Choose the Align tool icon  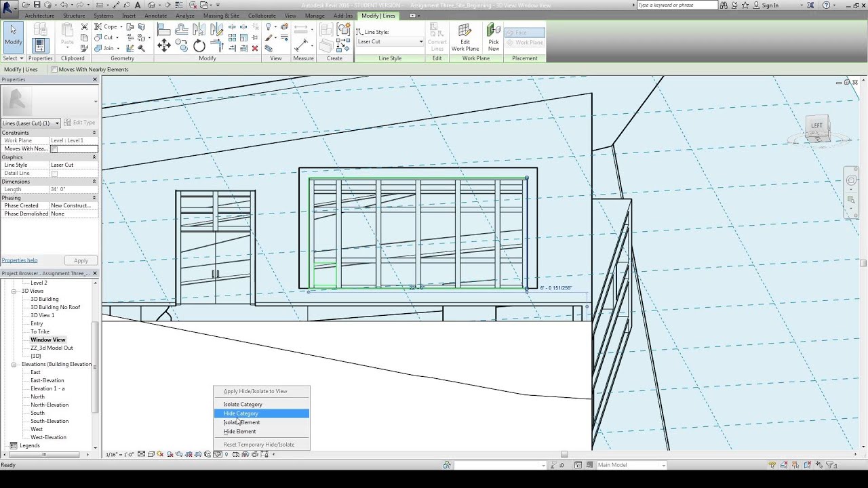point(164,29)
